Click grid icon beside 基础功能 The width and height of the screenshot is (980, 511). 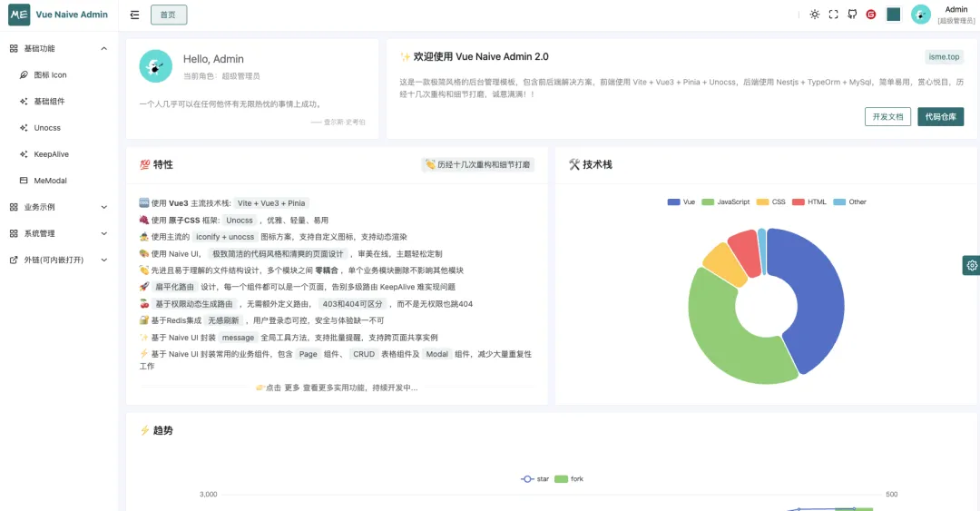[14, 48]
